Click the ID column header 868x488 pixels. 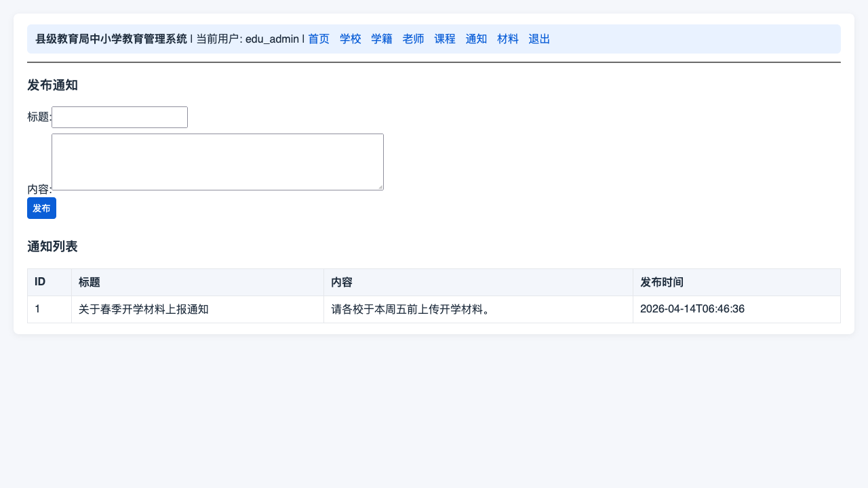pos(50,283)
